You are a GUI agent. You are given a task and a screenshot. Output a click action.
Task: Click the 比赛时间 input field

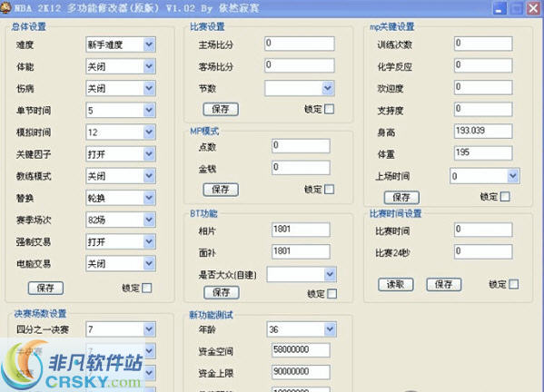pyautogui.click(x=483, y=230)
